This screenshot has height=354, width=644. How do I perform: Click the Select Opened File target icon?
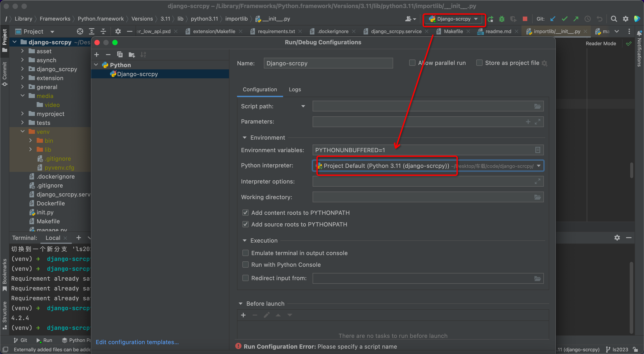[80, 32]
